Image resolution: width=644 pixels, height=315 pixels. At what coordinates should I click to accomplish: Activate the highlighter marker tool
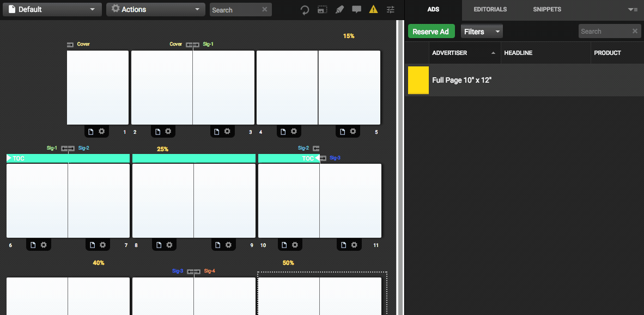[339, 10]
